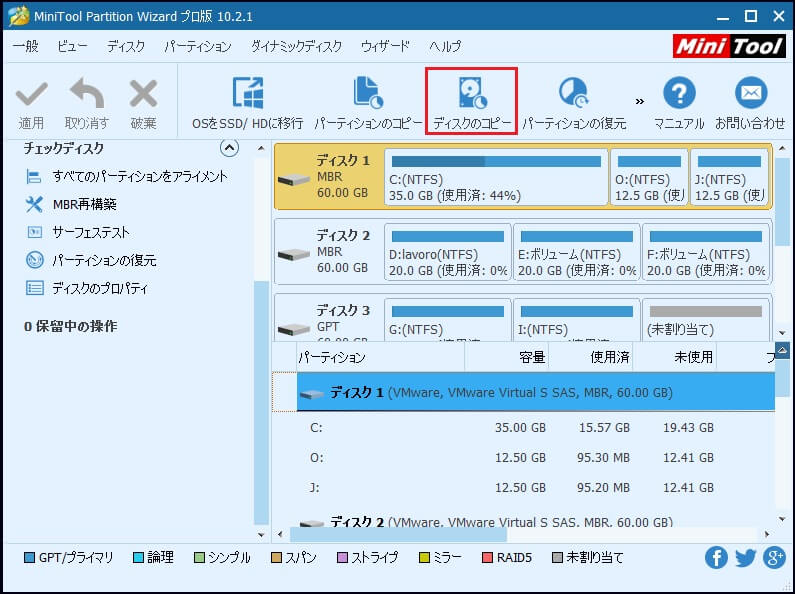
Task: Click the お問い合わせ mail icon
Action: [x=750, y=95]
